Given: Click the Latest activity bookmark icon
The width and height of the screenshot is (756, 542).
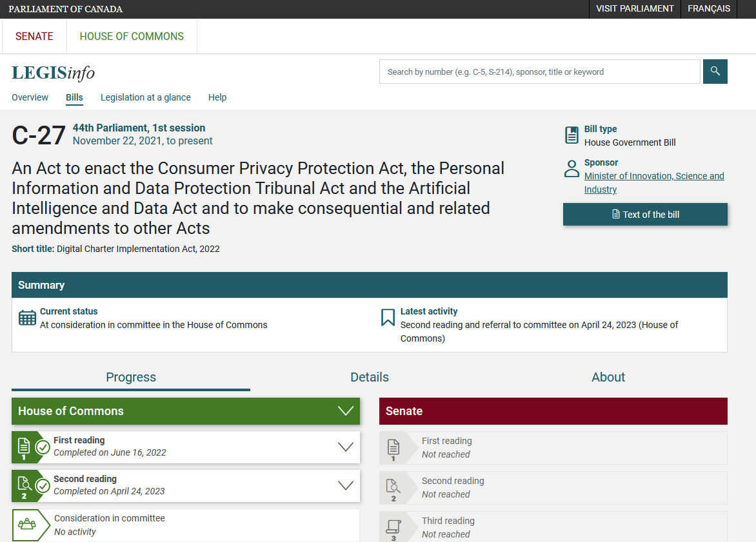Looking at the screenshot, I should click(388, 318).
